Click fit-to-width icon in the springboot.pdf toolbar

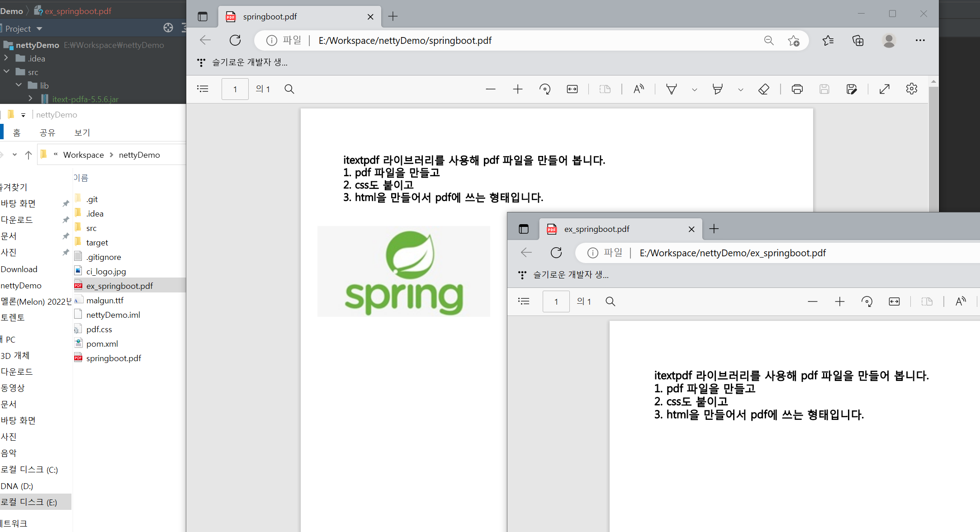point(572,89)
